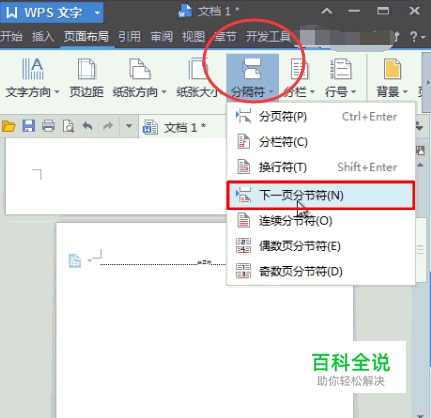Click the print preview icon
This screenshot has width=431, height=418.
(68, 126)
